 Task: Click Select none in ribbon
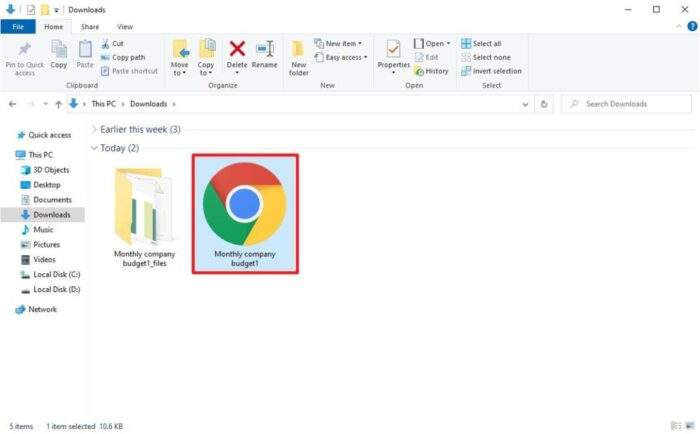click(486, 57)
